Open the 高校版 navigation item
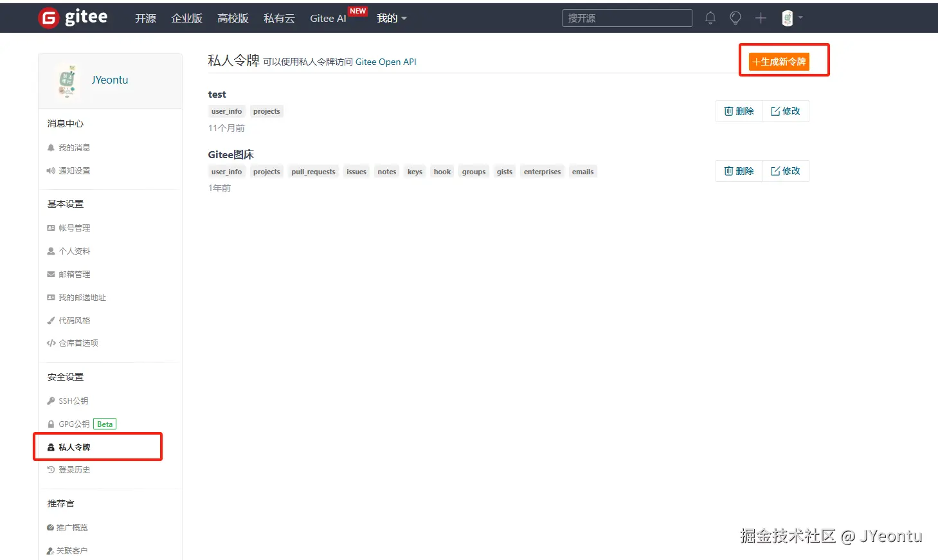 point(233,18)
